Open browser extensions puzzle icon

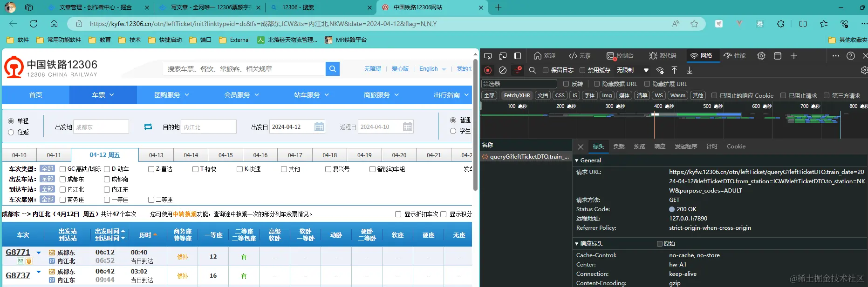(x=780, y=24)
